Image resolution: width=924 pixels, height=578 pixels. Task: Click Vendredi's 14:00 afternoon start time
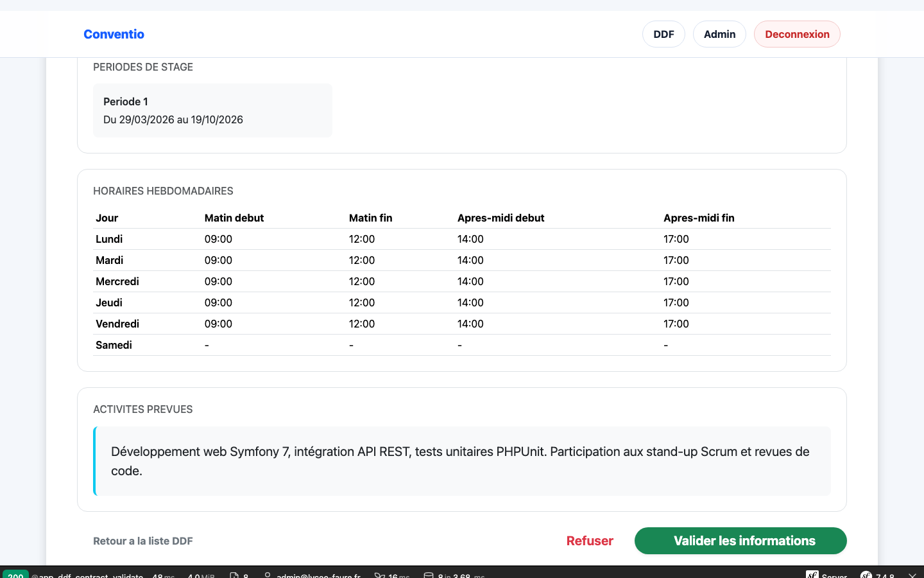(470, 324)
